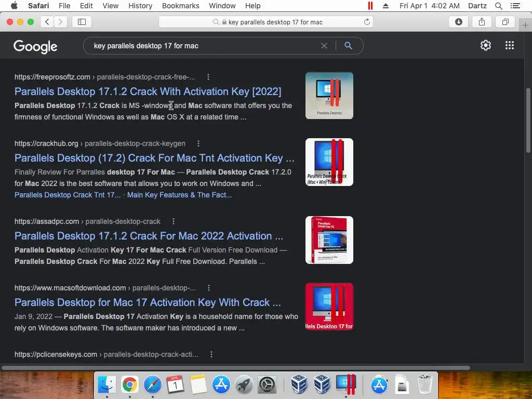The image size is (532, 399).
Task: Open Safari downloads list
Action: [458, 22]
